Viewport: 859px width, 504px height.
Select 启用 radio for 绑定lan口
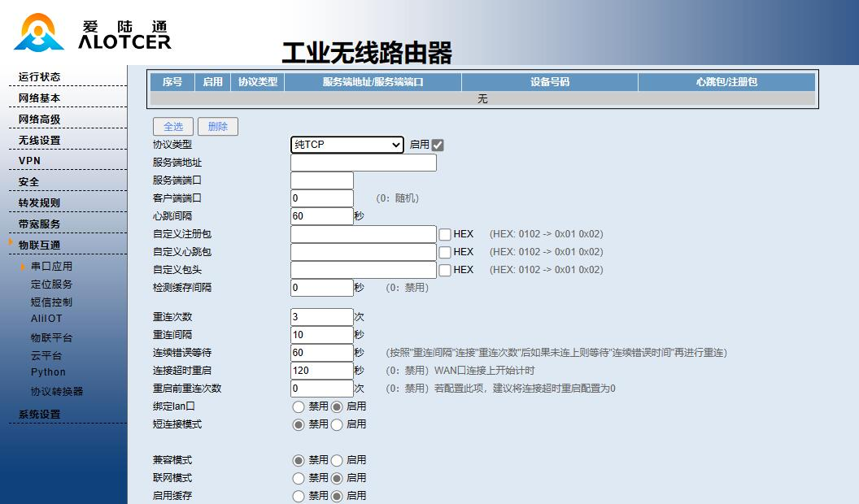pyautogui.click(x=336, y=406)
